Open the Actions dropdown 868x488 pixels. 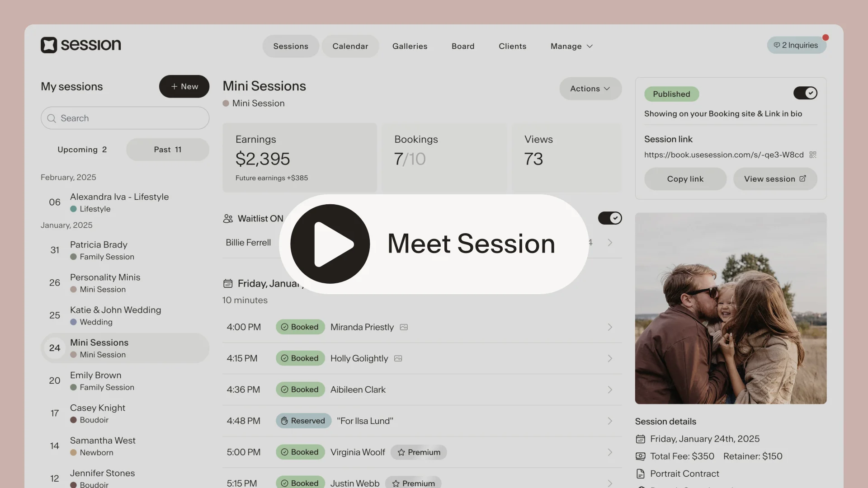[x=590, y=89]
